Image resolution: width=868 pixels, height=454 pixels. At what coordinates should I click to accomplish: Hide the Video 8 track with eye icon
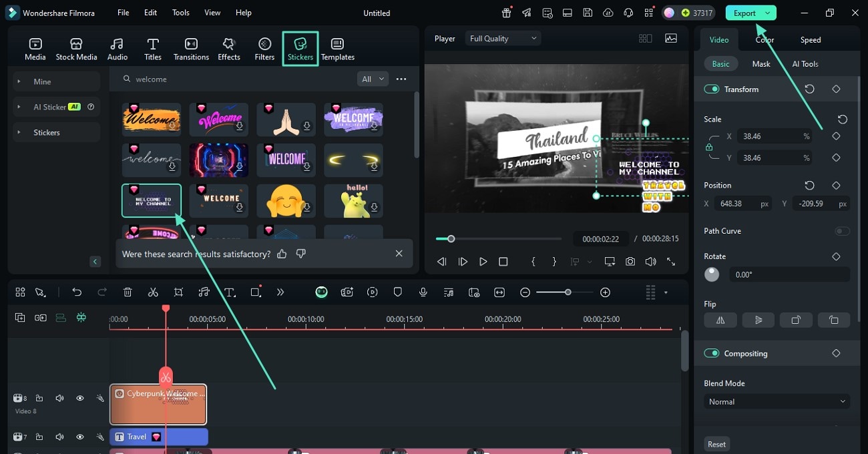(x=80, y=398)
